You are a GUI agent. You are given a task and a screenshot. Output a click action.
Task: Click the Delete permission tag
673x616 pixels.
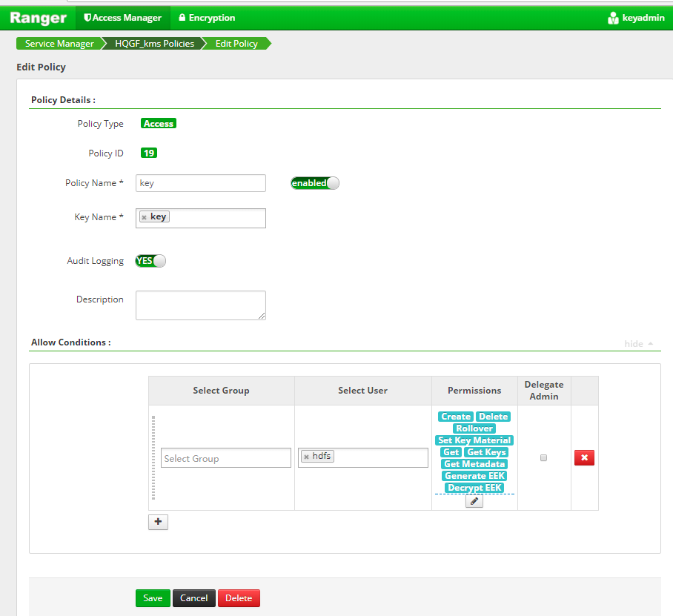pos(493,417)
